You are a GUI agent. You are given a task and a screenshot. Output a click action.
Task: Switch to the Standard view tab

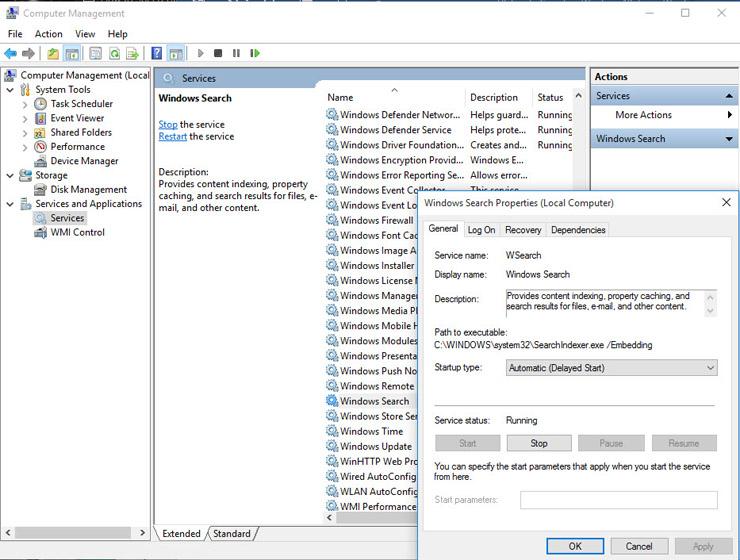click(232, 534)
